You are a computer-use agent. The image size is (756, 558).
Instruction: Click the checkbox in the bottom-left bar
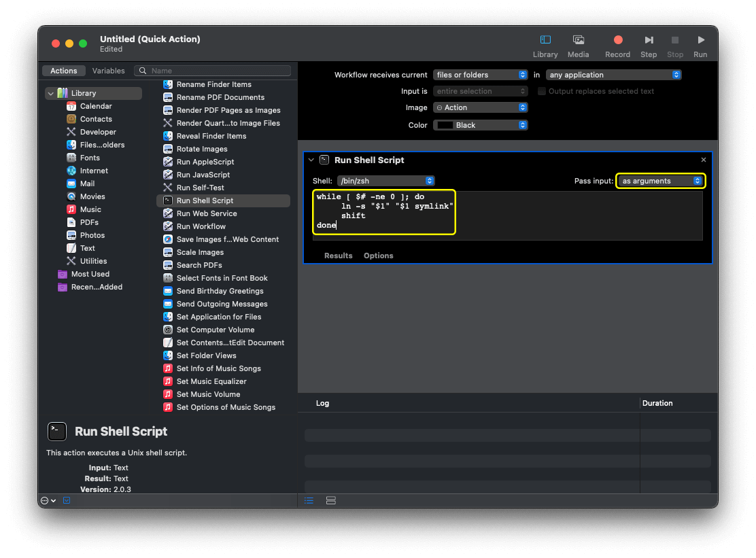(x=66, y=500)
